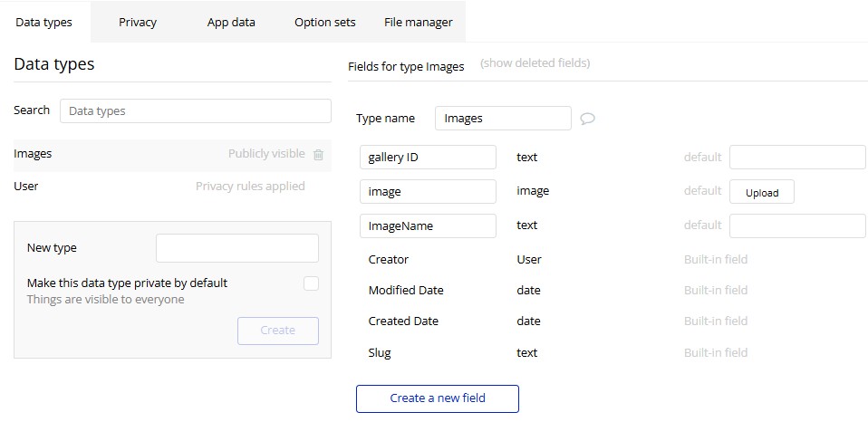The image size is (868, 422).
Task: Open the File manager tab
Action: 418,22
